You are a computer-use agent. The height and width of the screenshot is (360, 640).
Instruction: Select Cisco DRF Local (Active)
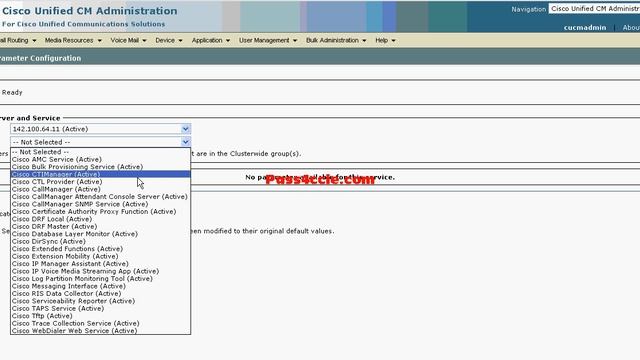click(100, 219)
